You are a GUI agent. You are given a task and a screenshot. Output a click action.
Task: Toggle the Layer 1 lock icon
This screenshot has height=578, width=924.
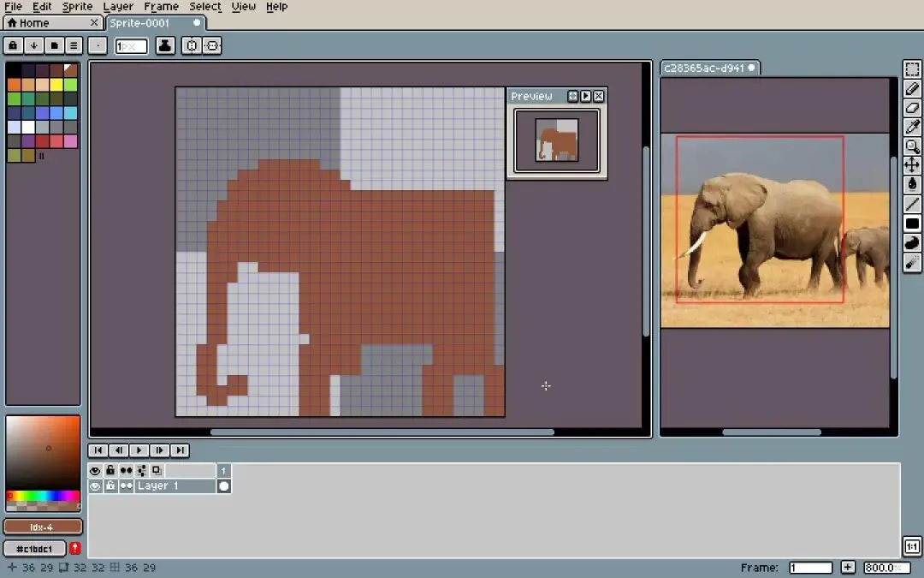[110, 486]
